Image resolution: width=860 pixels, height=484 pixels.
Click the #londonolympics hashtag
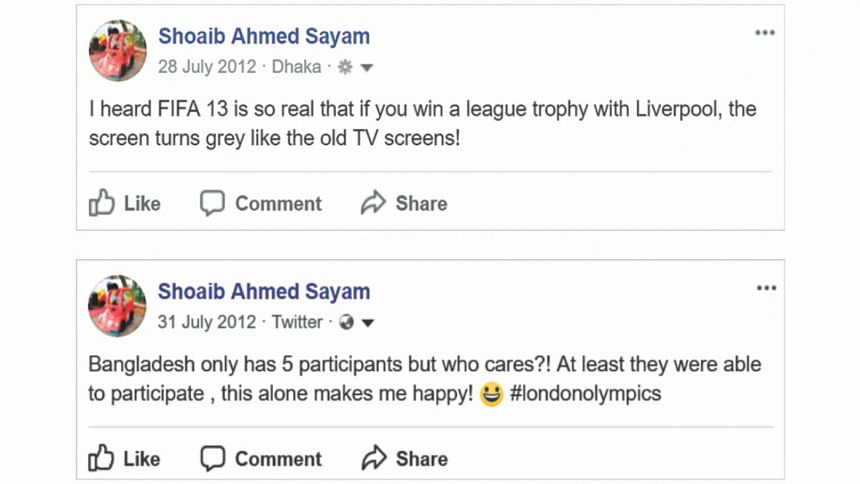coord(585,393)
